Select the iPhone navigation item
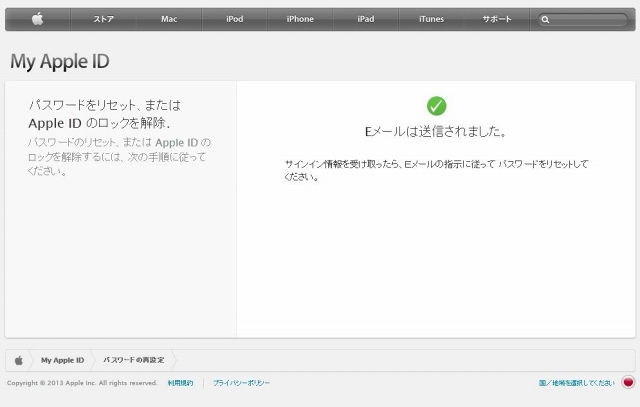640x407 pixels. coord(300,19)
